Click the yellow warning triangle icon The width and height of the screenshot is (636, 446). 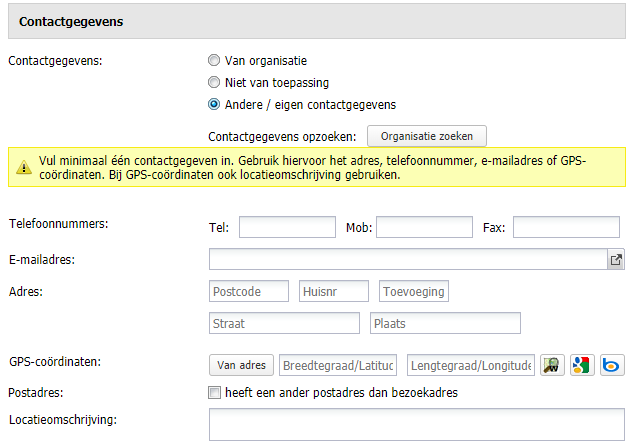(24, 167)
